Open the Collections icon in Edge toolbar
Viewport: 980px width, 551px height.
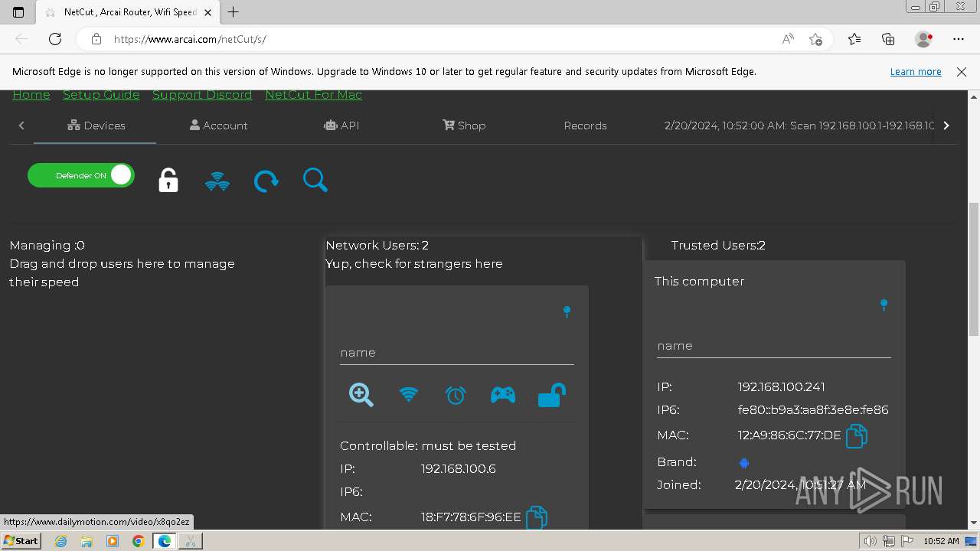point(888,39)
